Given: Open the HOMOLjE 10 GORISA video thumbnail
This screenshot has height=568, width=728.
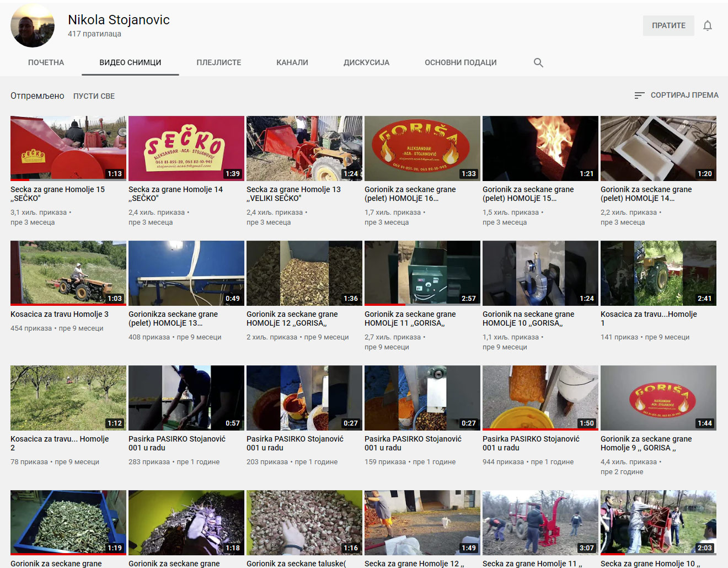Looking at the screenshot, I should 540,273.
